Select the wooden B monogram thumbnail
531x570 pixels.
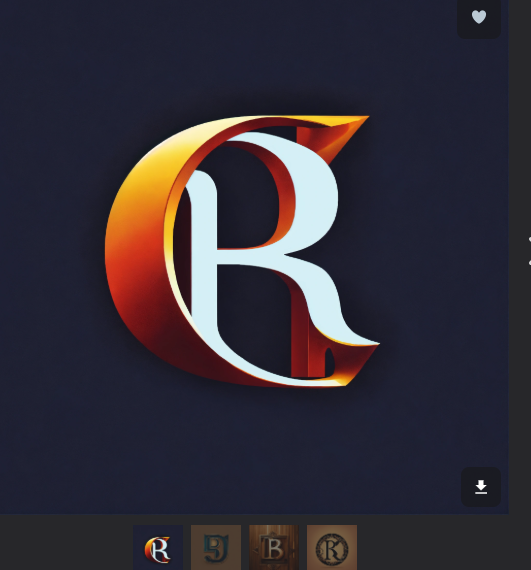click(274, 547)
